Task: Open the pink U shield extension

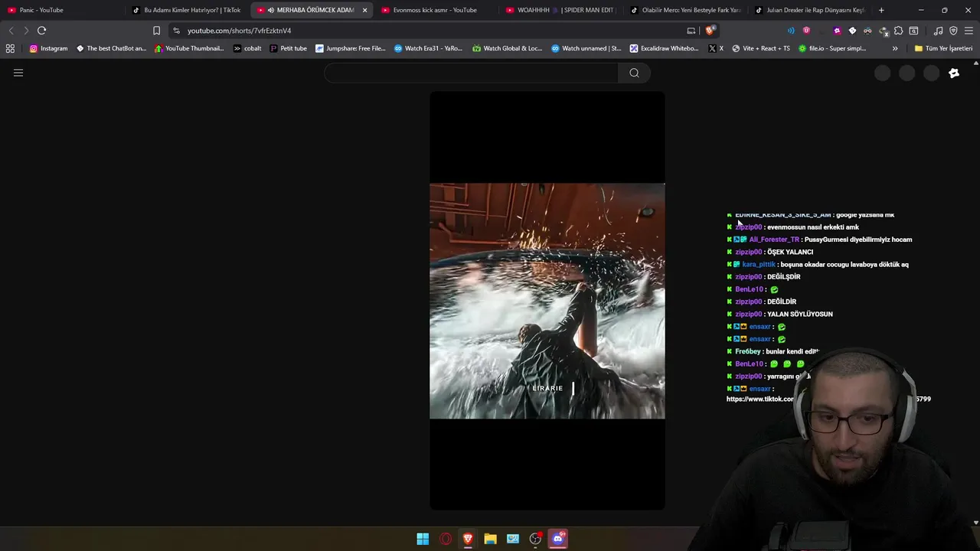Action: [806, 31]
